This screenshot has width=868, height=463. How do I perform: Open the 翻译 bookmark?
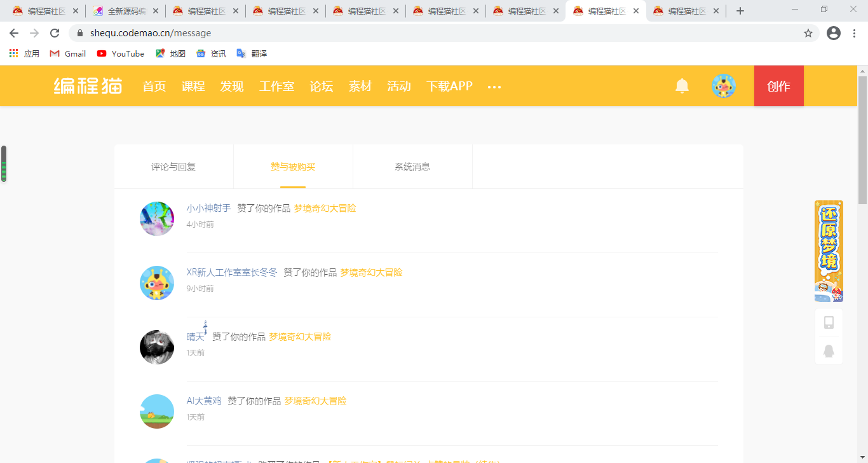252,53
